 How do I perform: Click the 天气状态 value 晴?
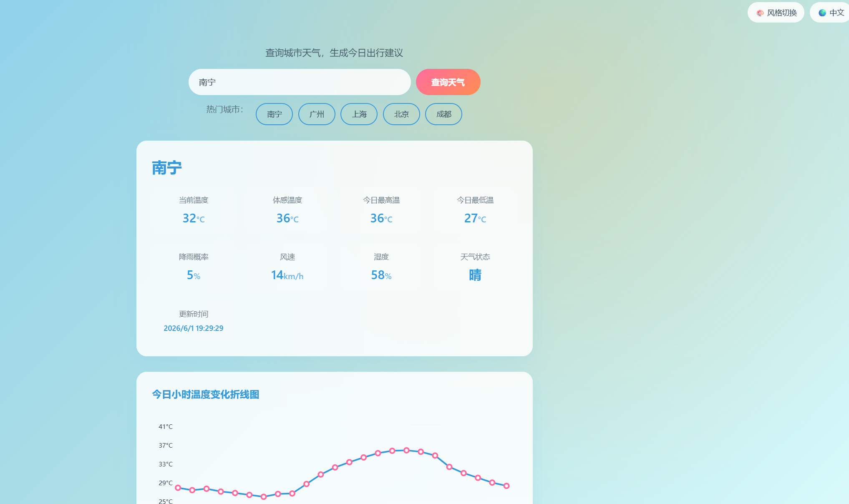(x=475, y=275)
